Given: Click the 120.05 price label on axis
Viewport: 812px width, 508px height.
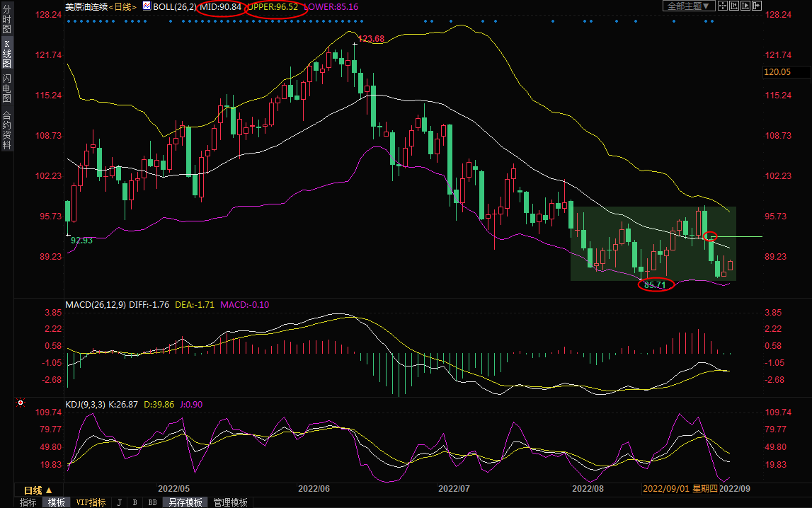Looking at the screenshot, I should pos(777,72).
